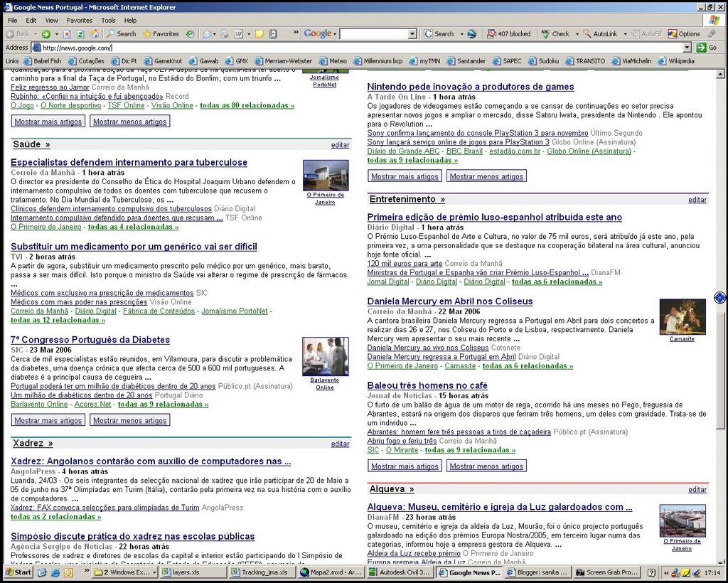Click the green Go button
This screenshot has width=728, height=583.
pos(707,48)
